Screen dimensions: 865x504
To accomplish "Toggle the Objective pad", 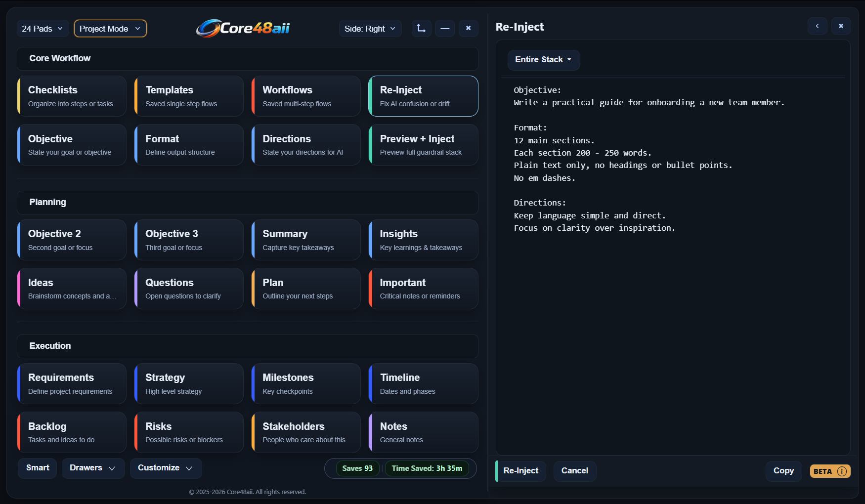I will click(x=72, y=144).
